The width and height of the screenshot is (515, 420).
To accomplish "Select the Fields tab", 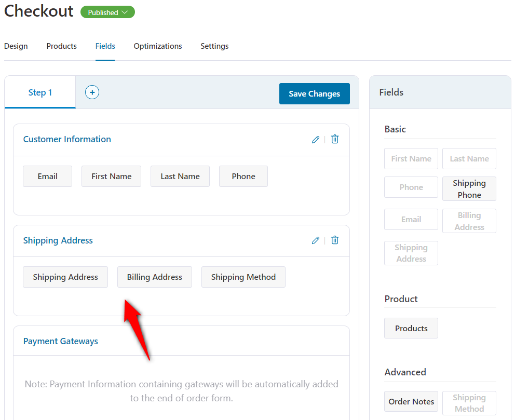I will click(x=105, y=46).
